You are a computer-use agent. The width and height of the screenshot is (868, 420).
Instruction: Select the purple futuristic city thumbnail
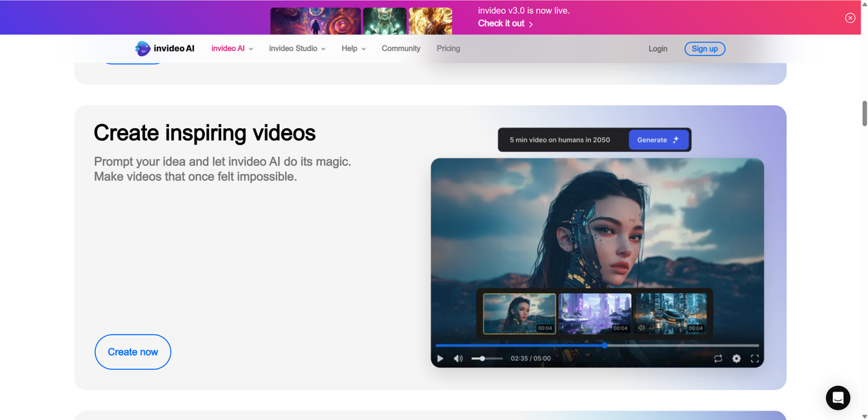point(595,313)
